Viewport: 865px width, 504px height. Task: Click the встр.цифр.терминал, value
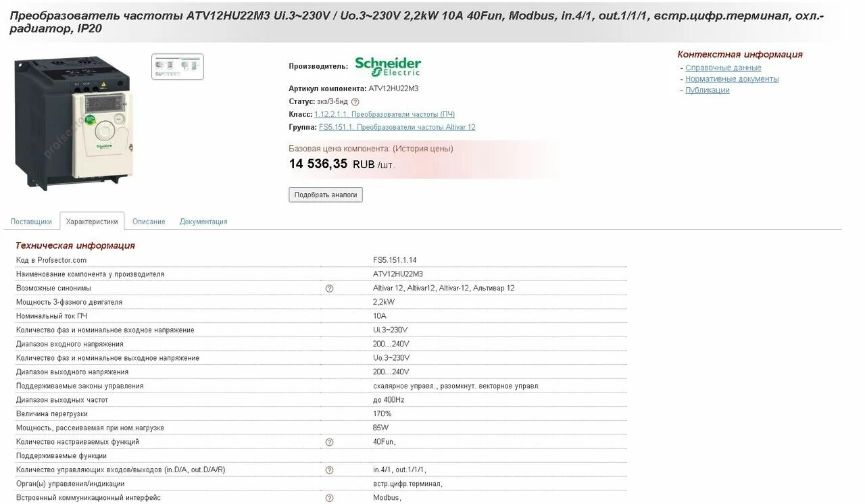coord(407,484)
